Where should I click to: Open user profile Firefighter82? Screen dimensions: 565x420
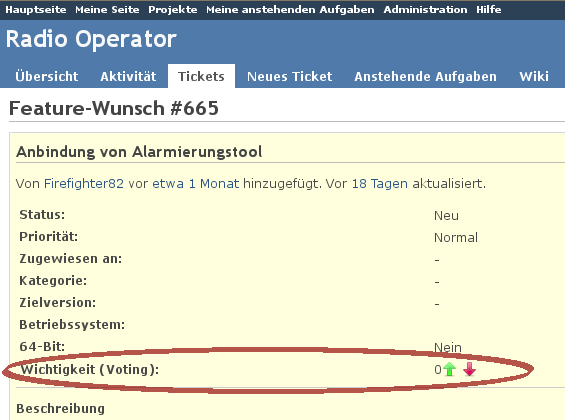pos(84,184)
